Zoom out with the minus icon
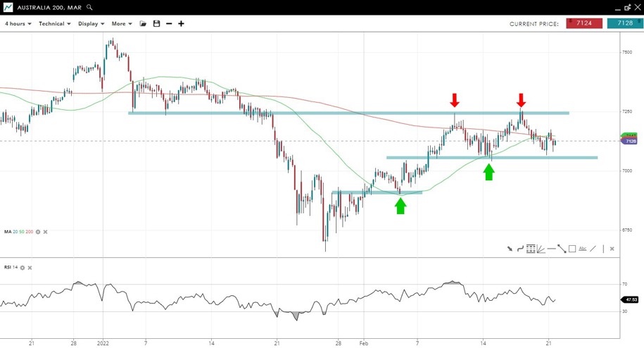This screenshot has height=348, width=644. (x=169, y=24)
